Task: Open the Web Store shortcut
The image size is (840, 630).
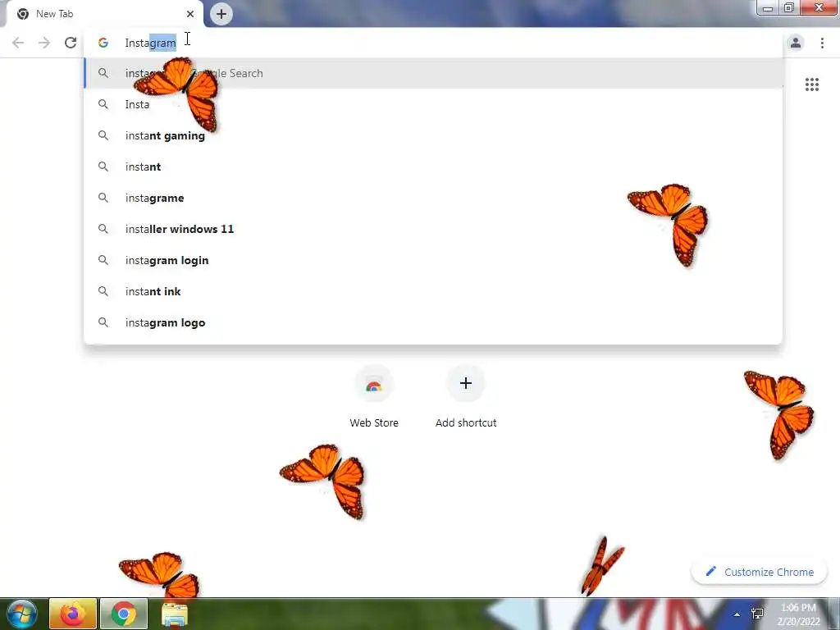Action: click(x=374, y=396)
